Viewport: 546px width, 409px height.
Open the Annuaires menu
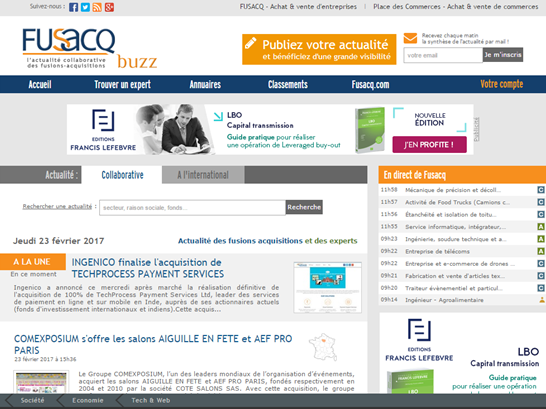205,84
